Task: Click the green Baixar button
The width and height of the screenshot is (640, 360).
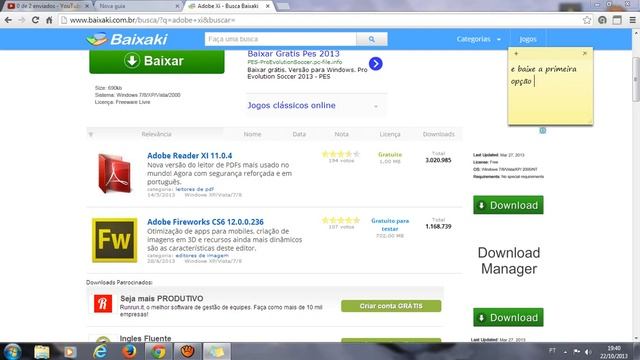Action: [x=157, y=61]
